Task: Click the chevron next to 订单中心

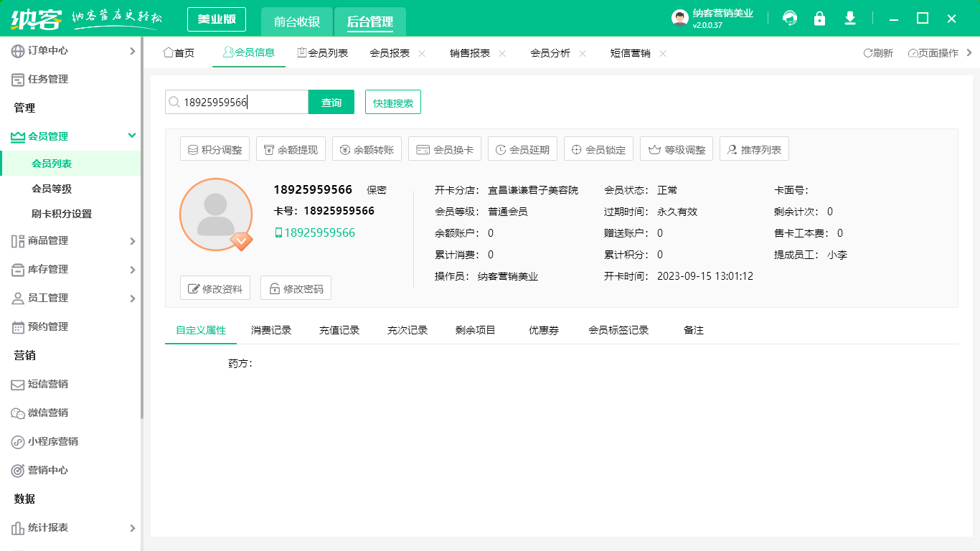Action: (132, 51)
